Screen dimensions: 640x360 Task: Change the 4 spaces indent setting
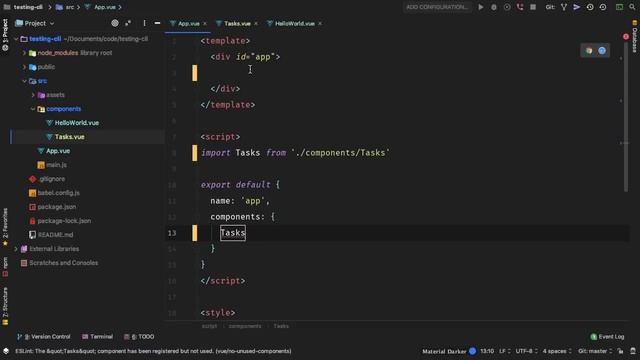(x=557, y=351)
